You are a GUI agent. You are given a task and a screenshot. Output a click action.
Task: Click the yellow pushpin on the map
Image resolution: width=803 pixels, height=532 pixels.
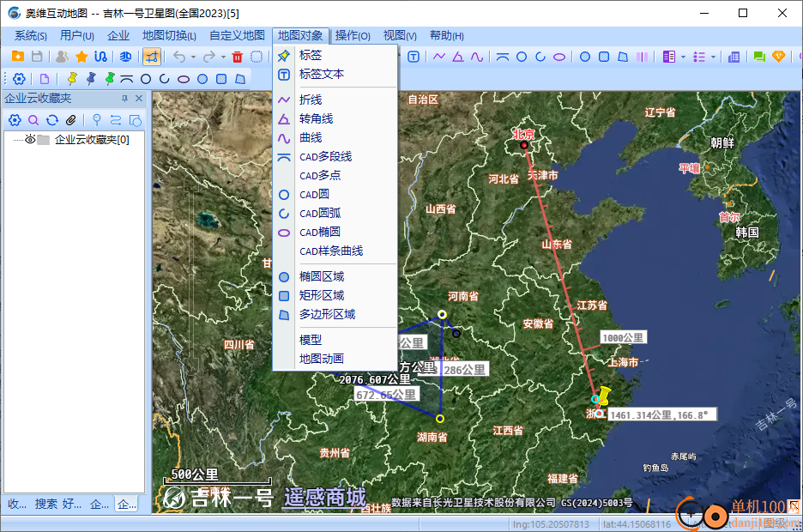coord(604,396)
